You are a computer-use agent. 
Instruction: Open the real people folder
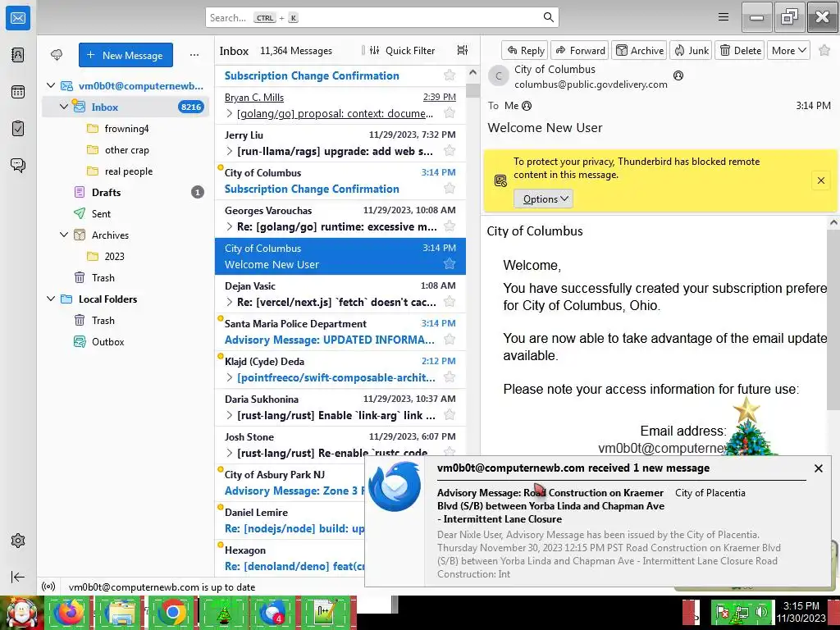click(x=126, y=171)
